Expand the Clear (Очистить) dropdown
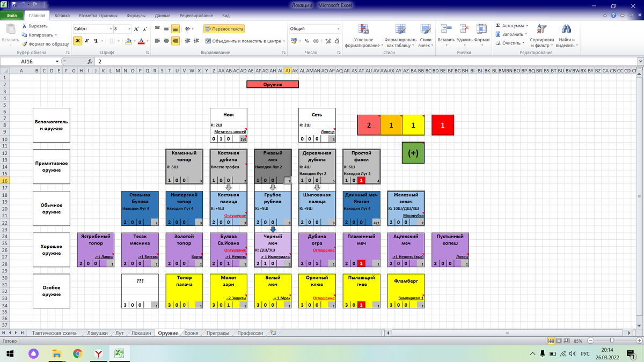 [x=524, y=43]
